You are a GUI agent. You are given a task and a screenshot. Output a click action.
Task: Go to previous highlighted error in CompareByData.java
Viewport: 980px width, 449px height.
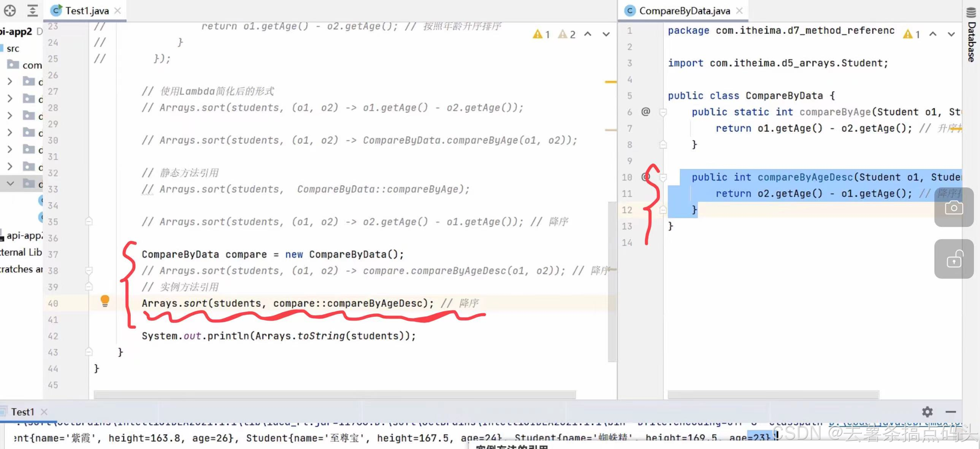coord(933,34)
